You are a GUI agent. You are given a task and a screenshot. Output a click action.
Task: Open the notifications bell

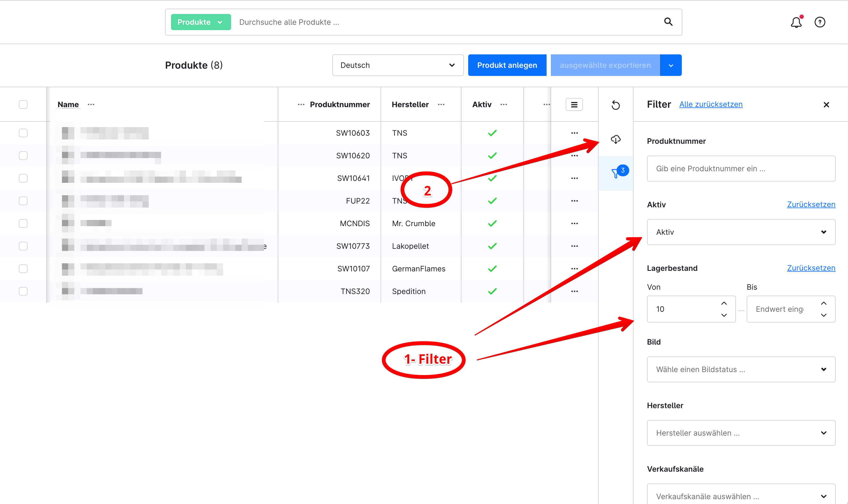[x=796, y=22]
